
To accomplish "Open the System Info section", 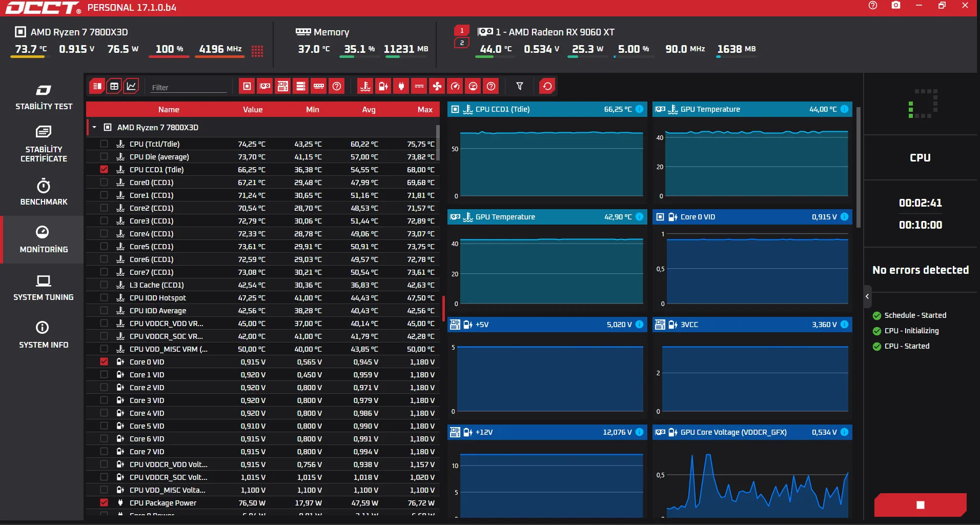I will coord(44,335).
